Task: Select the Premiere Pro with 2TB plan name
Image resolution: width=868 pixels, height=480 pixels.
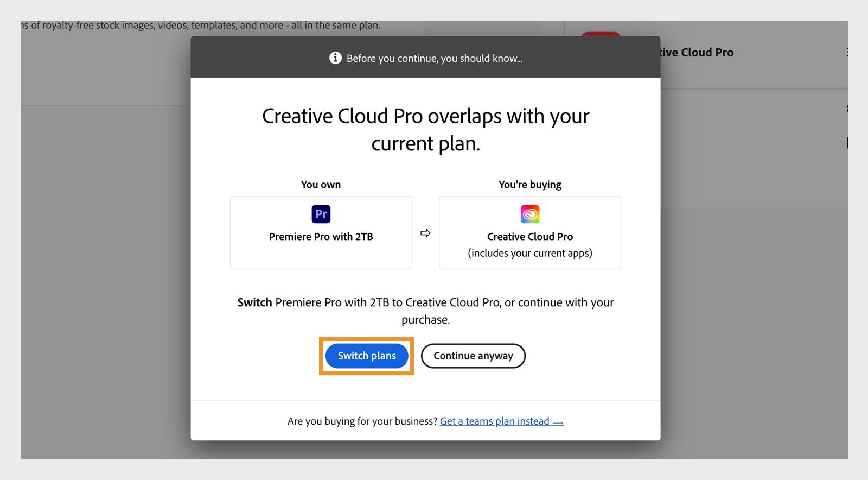Action: click(x=321, y=237)
